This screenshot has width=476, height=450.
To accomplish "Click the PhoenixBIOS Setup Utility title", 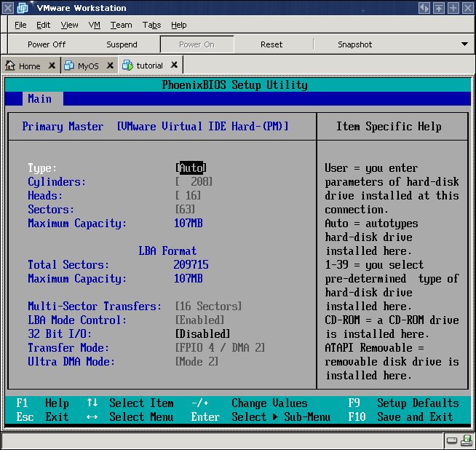I will (x=234, y=84).
